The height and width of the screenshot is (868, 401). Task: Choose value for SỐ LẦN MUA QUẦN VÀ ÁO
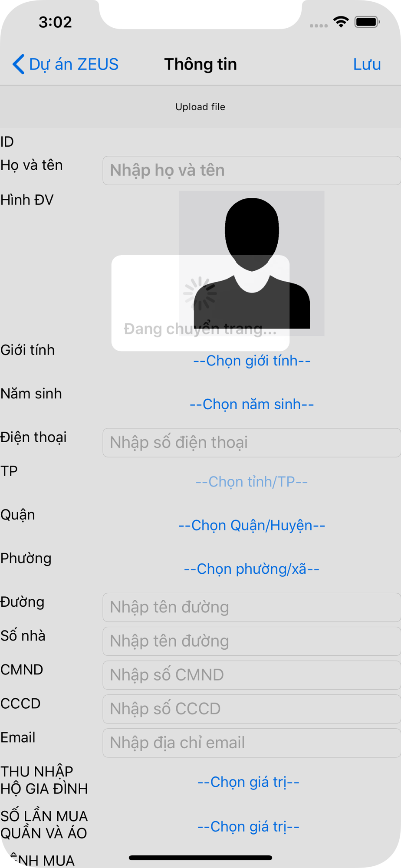click(248, 826)
